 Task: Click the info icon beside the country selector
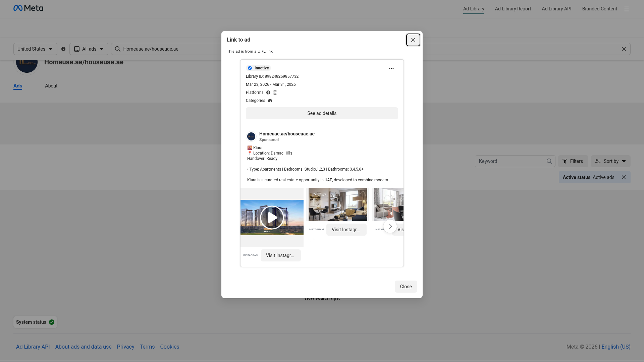63,49
